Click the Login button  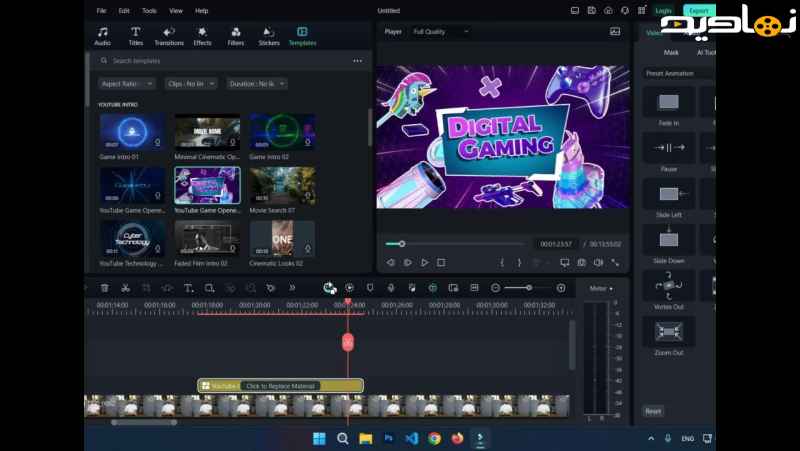point(663,11)
